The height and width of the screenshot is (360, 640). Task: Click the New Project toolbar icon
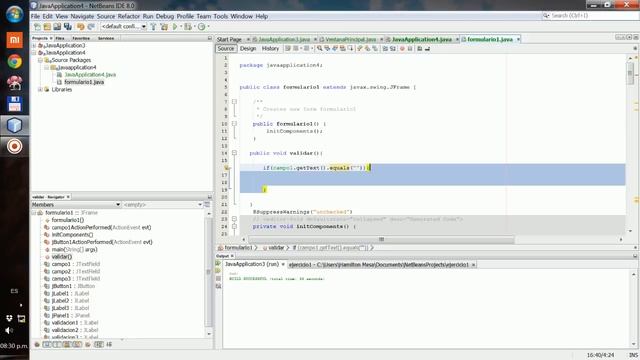click(47, 27)
